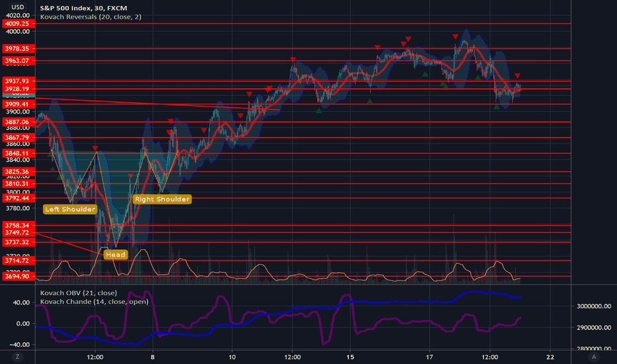Click the 3840.00 price axis value
The width and height of the screenshot is (617, 364).
click(18, 160)
